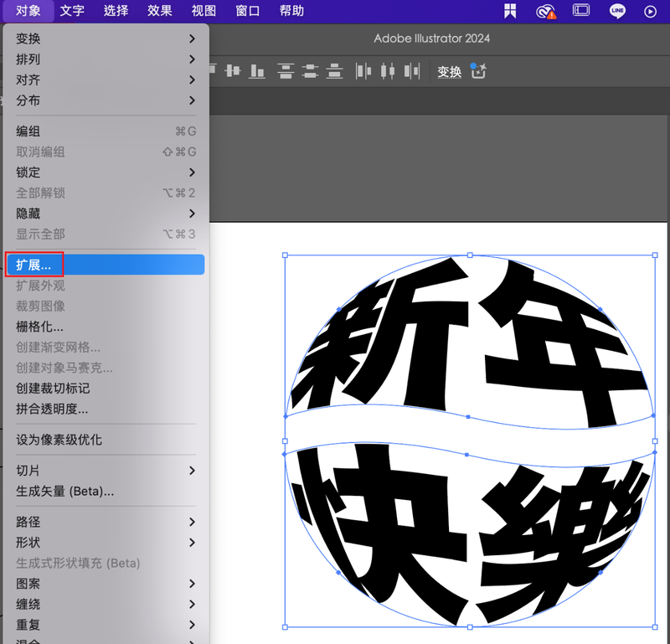Click the LINE icon in menu bar
The width and height of the screenshot is (670, 644).
pyautogui.click(x=618, y=11)
